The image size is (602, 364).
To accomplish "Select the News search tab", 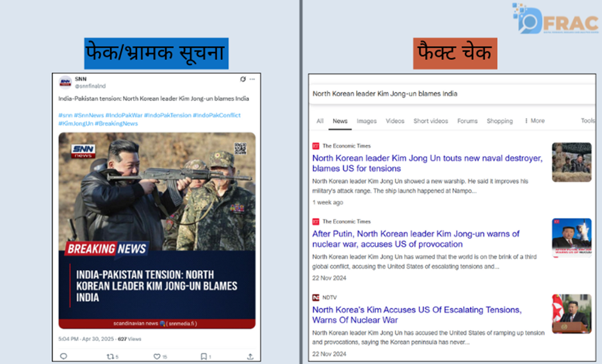I will click(x=340, y=121).
